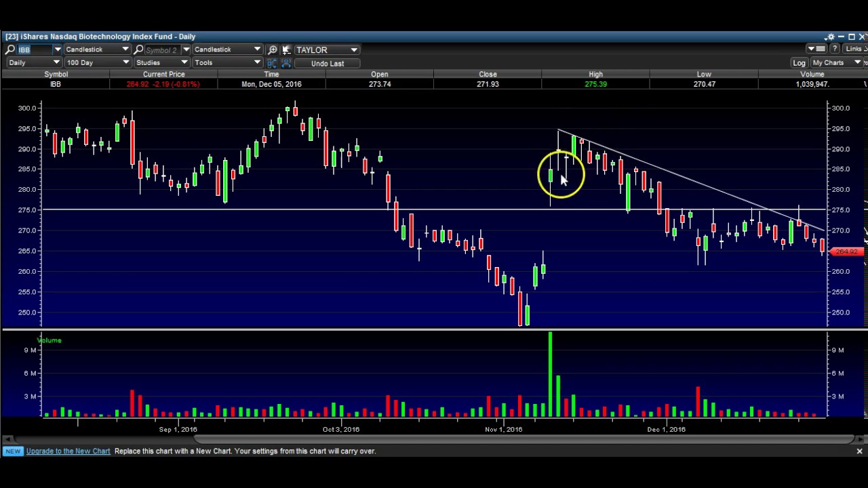The width and height of the screenshot is (868, 488).
Task: Click the Nov 1, 2016 date label
Action: 504,429
